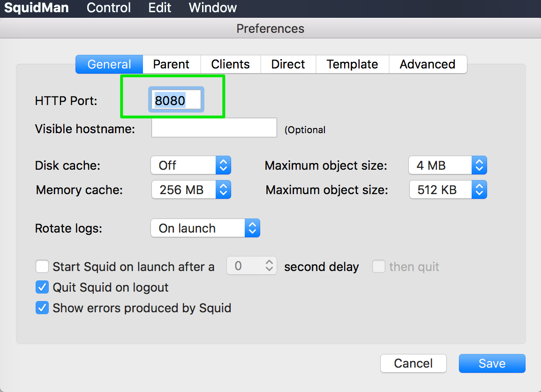541x392 pixels.
Task: Click the Rotate logs label
Action: (x=68, y=228)
